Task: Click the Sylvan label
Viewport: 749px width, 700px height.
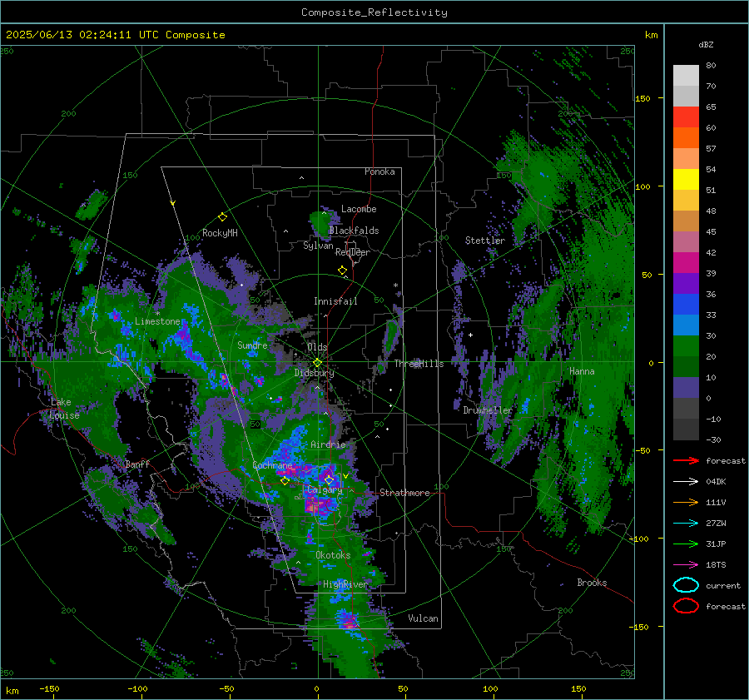Action: (318, 246)
